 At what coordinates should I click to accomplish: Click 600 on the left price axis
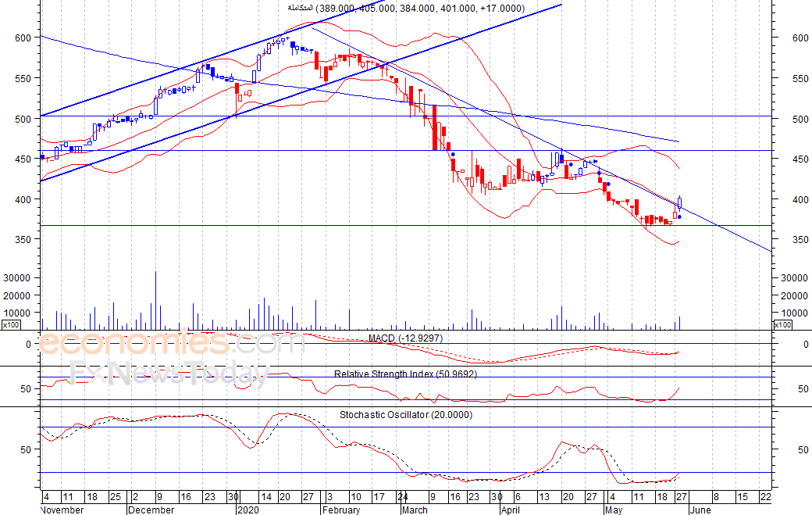click(23, 38)
